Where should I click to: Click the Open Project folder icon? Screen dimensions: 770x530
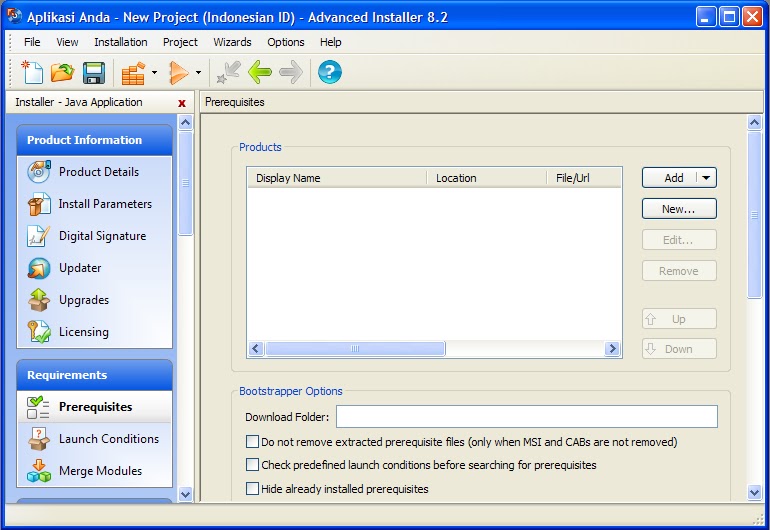click(x=62, y=72)
